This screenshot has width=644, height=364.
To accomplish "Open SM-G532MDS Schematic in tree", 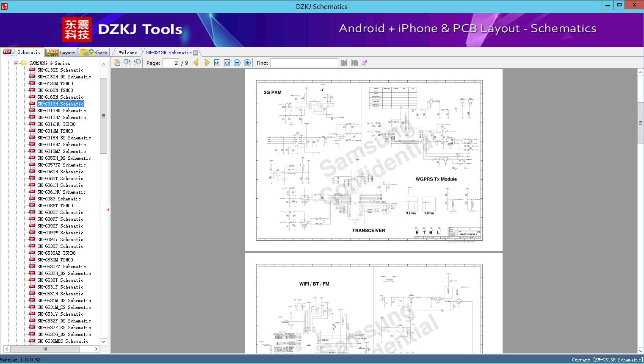I will [x=63, y=341].
